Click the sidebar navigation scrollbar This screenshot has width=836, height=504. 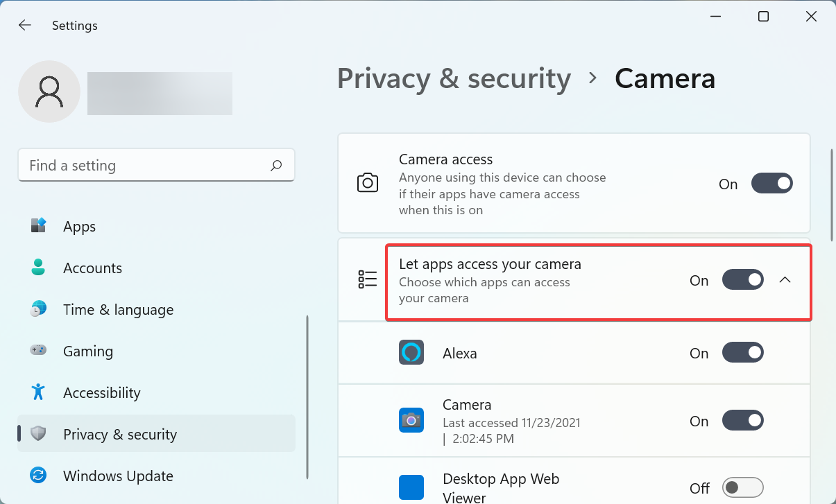(x=307, y=397)
